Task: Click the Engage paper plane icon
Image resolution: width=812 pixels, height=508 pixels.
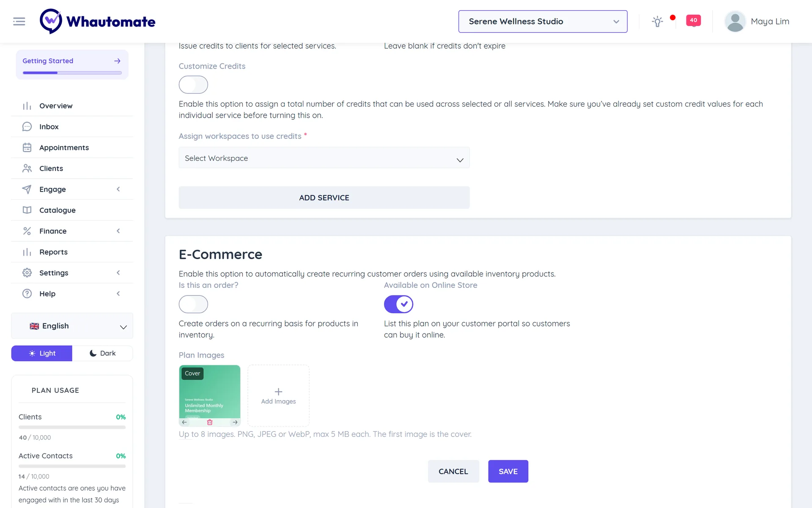Action: click(27, 189)
